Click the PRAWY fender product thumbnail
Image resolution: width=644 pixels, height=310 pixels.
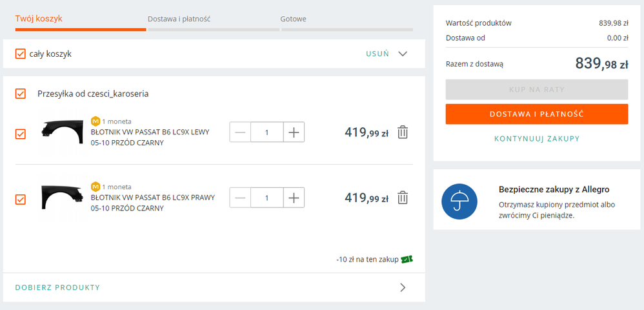[61, 198]
